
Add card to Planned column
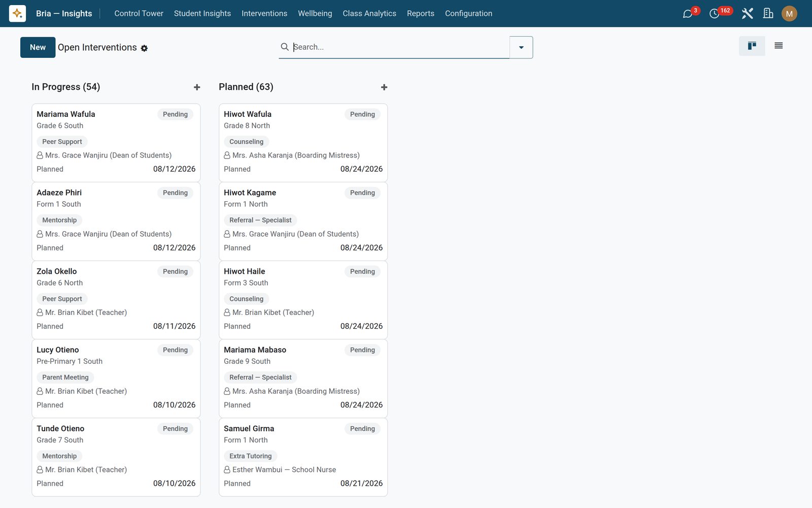pyautogui.click(x=384, y=87)
